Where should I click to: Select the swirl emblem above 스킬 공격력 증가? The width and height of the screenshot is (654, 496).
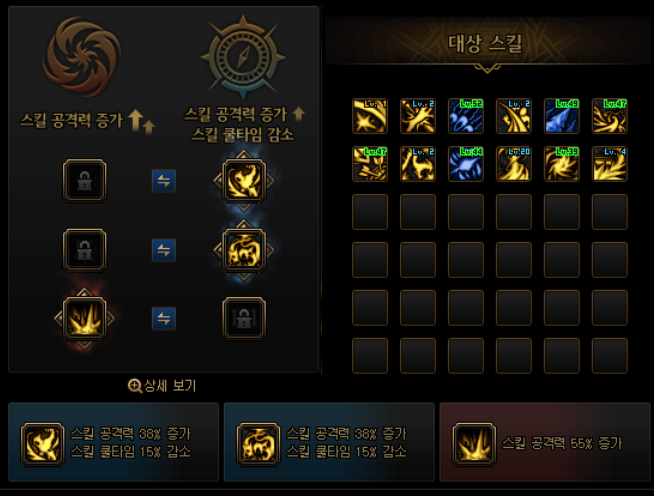click(82, 56)
